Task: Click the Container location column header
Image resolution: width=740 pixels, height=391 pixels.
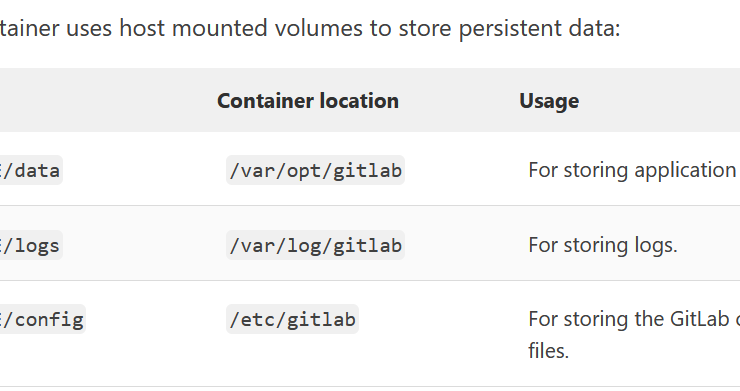Action: [308, 101]
